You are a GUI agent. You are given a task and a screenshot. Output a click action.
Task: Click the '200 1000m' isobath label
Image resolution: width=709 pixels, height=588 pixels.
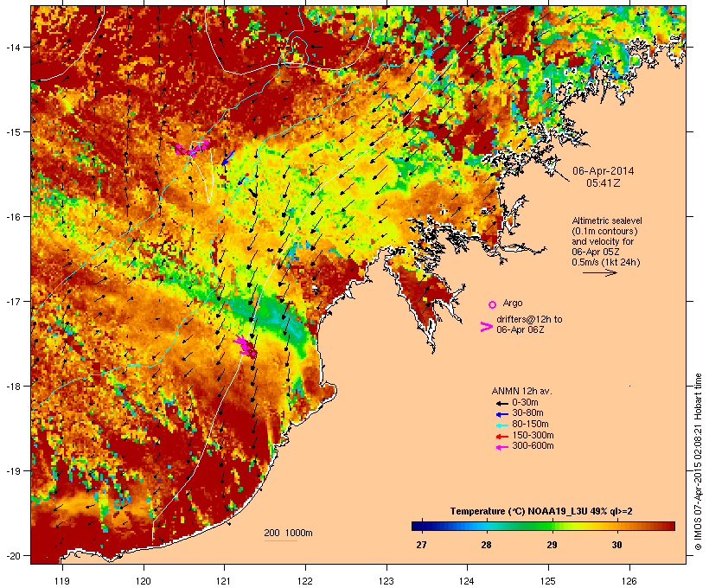pos(288,533)
